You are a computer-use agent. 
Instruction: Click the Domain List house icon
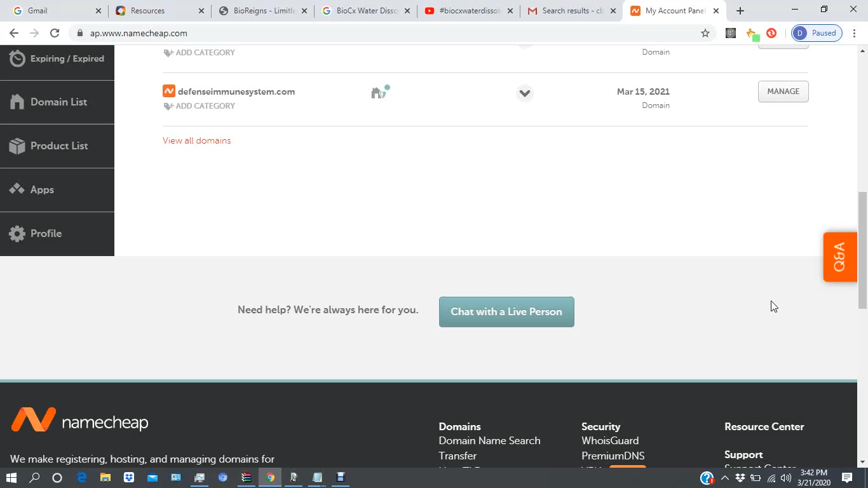point(17,102)
